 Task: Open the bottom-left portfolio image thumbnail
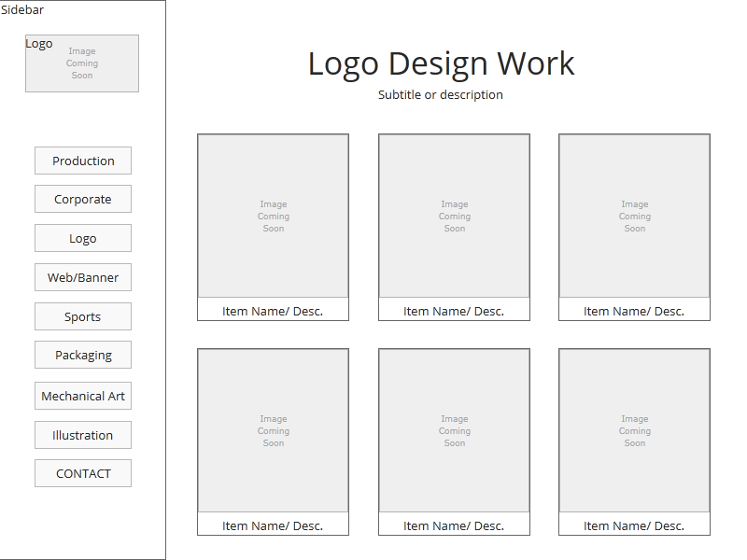coord(273,430)
